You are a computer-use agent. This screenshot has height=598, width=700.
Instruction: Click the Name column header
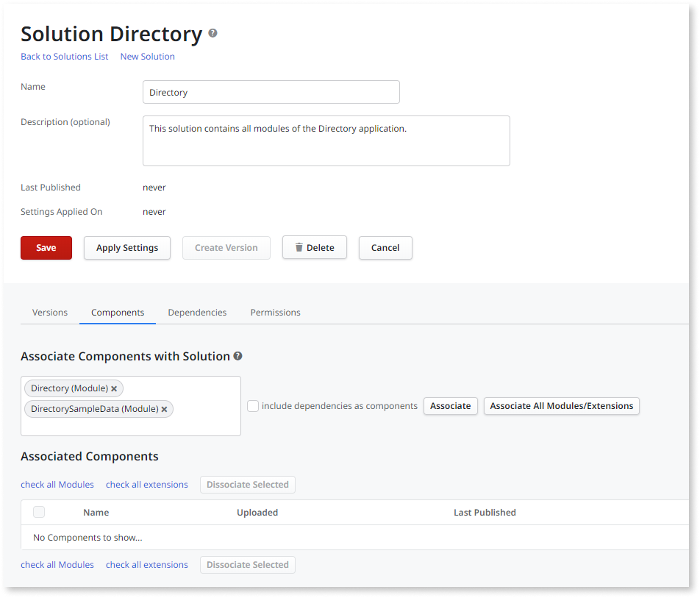click(x=96, y=512)
